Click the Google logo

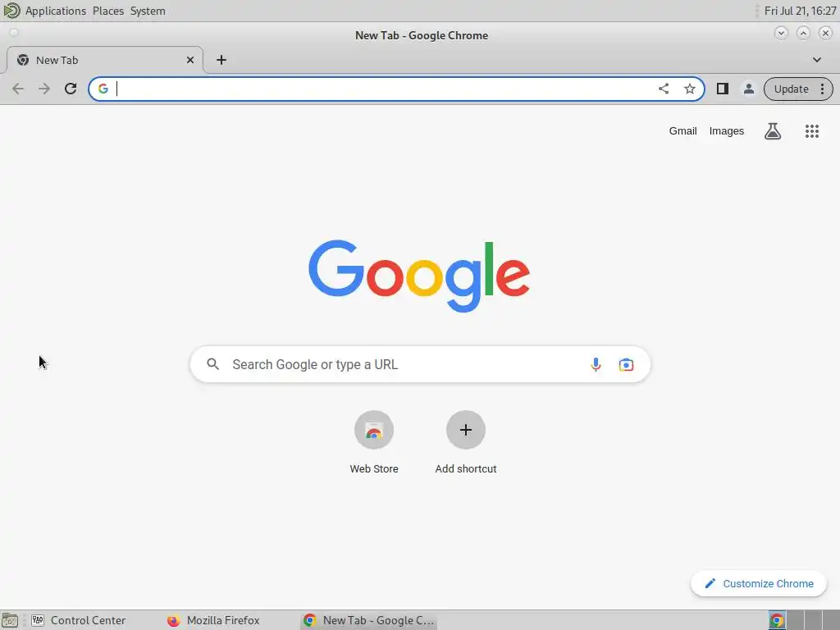[419, 276]
